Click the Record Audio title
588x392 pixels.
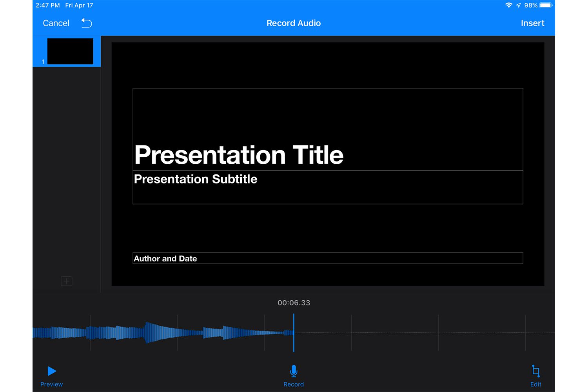click(294, 23)
